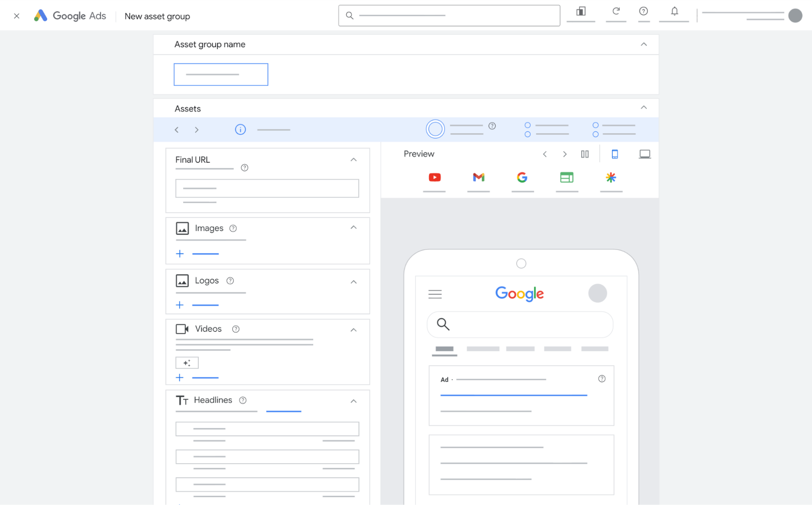Viewport: 812px width, 505px height.
Task: Collapse the Final URL card
Action: pyautogui.click(x=354, y=160)
